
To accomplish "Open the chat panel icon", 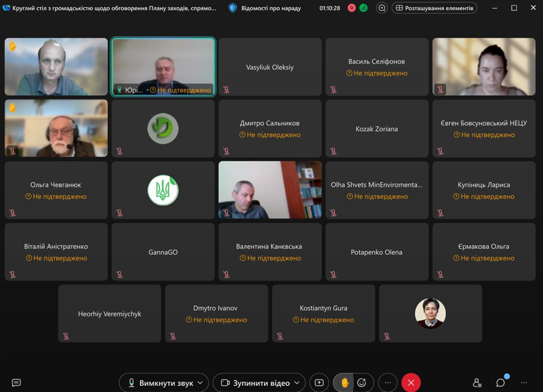I will (x=501, y=383).
